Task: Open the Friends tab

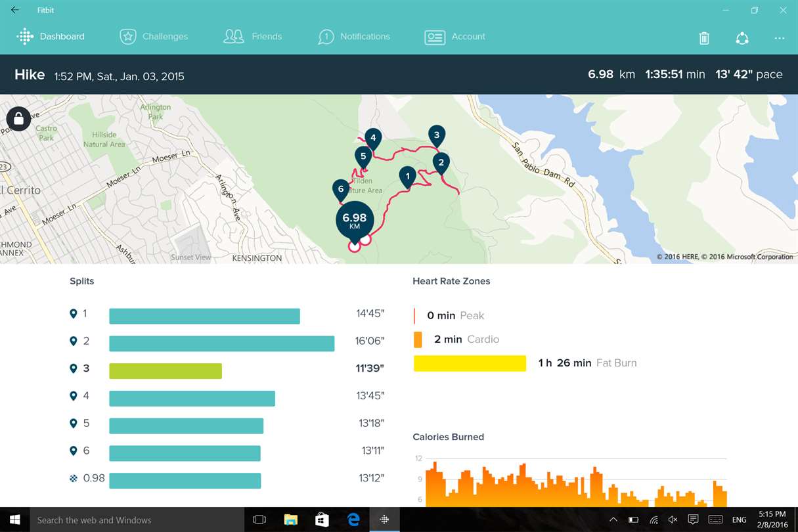Action: pyautogui.click(x=252, y=37)
